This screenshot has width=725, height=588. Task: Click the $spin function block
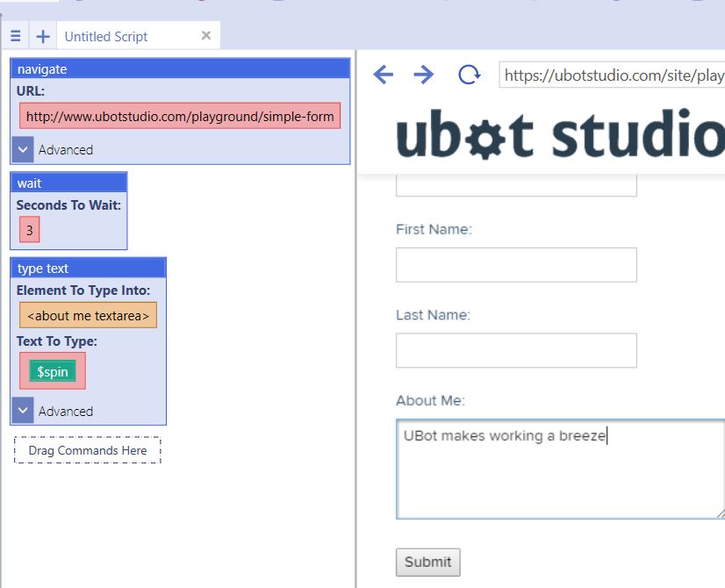53,371
